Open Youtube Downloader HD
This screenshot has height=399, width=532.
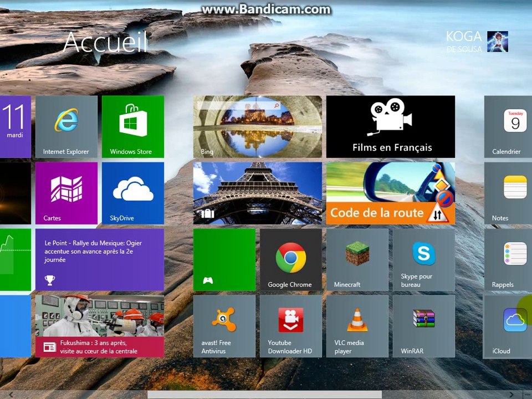pyautogui.click(x=291, y=326)
